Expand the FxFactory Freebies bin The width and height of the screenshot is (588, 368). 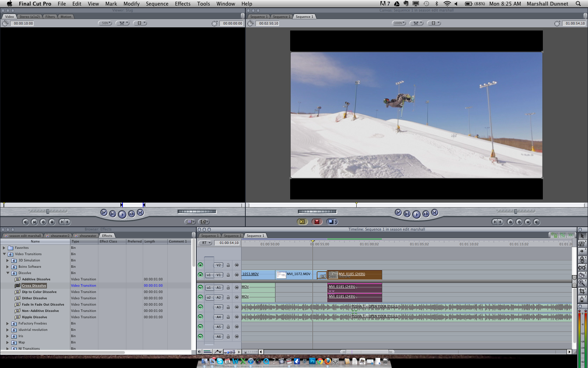8,323
